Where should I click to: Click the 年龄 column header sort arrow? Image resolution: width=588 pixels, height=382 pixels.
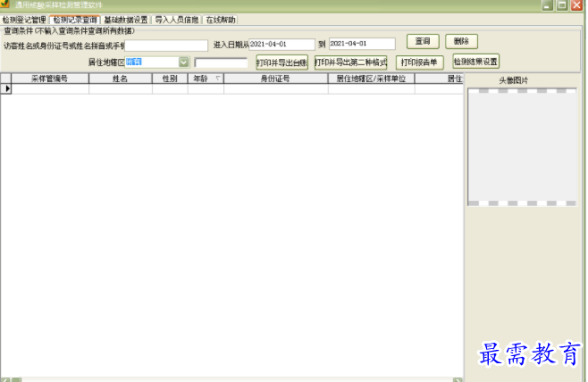point(218,78)
